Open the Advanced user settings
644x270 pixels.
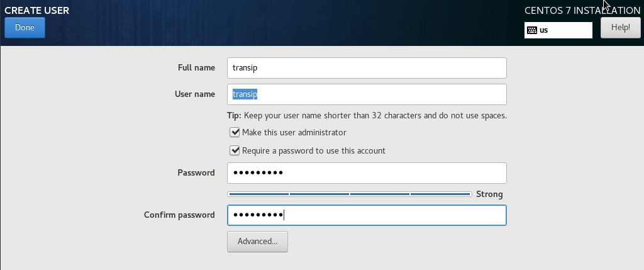(257, 242)
